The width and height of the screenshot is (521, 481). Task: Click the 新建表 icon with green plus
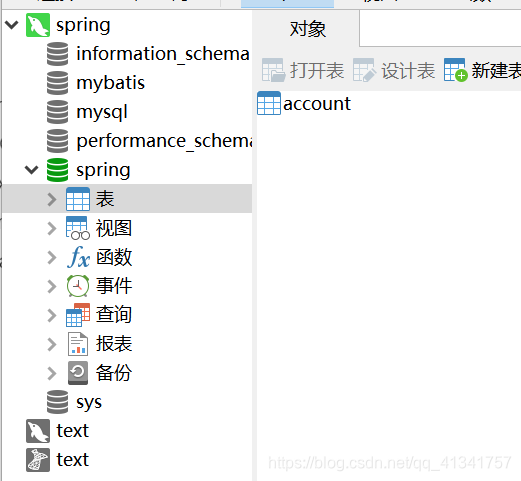pos(455,70)
